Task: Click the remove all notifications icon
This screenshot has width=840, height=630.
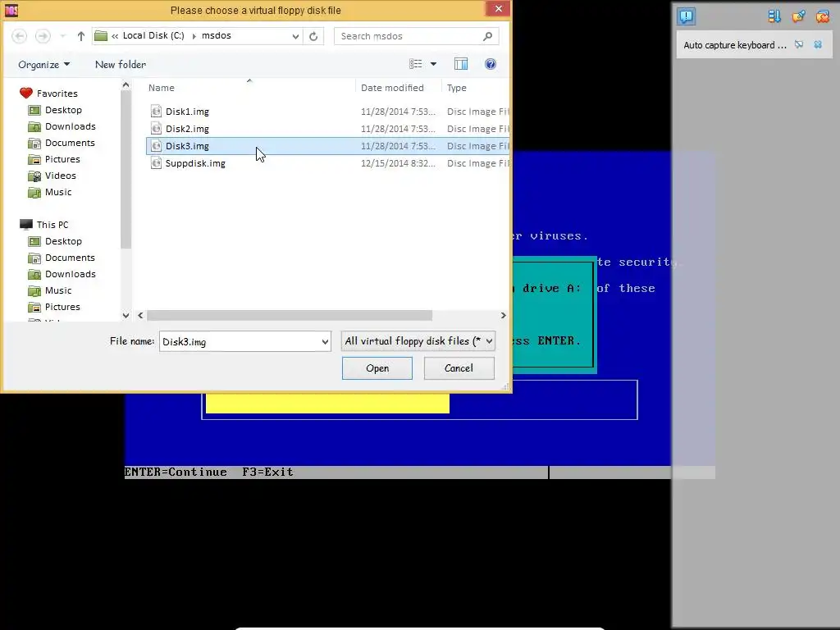Action: (823, 16)
